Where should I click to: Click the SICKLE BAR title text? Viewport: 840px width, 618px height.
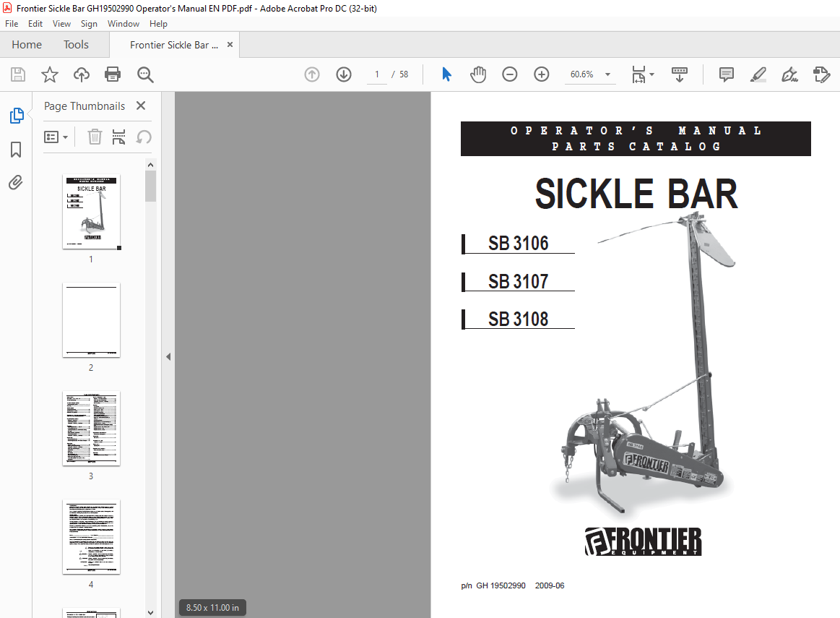pos(636,194)
